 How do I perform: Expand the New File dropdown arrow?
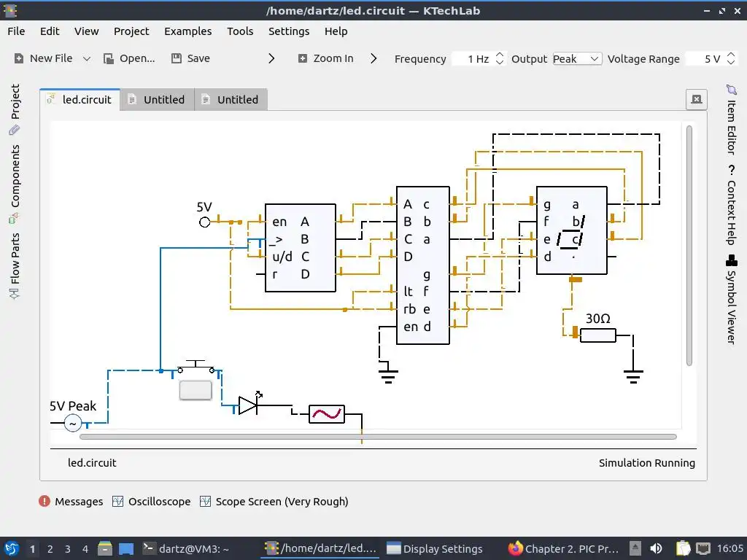pyautogui.click(x=87, y=58)
